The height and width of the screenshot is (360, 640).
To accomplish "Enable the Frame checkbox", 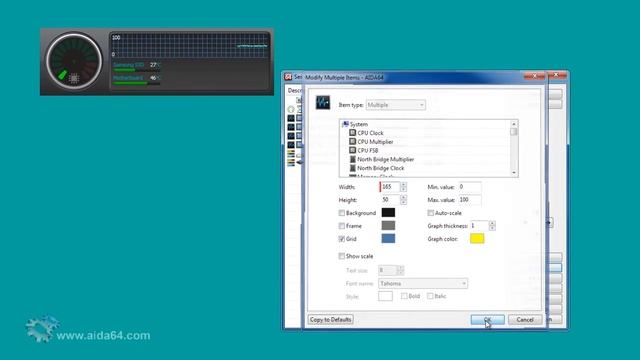I will (x=342, y=226).
